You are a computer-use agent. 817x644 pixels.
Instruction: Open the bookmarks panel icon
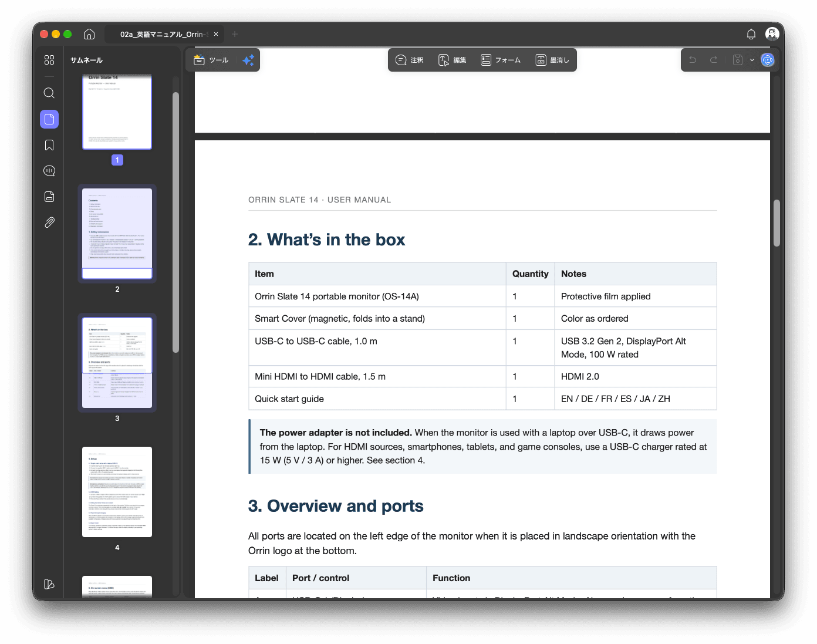(x=49, y=145)
